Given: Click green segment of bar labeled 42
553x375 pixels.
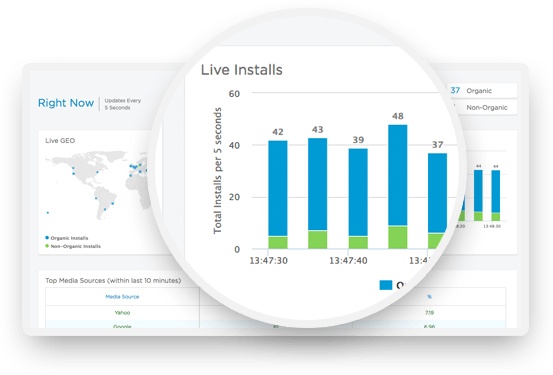Looking at the screenshot, I should pos(278,243).
